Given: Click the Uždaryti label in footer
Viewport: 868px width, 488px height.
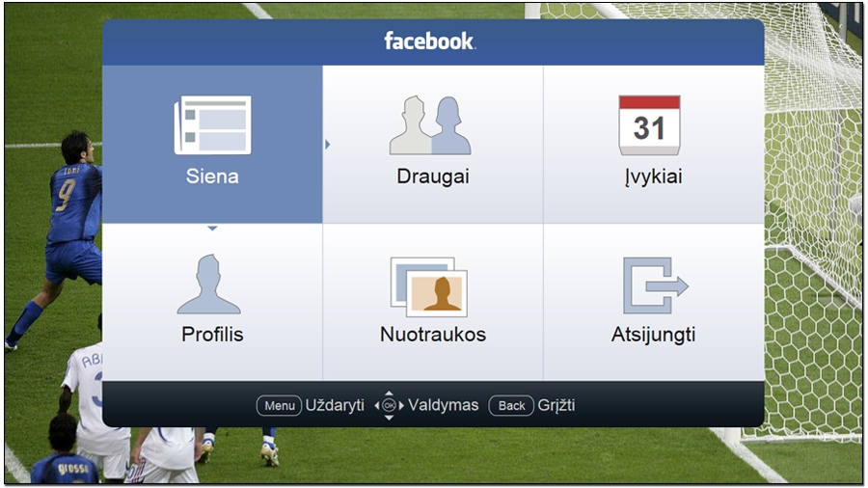Looking at the screenshot, I should point(335,405).
